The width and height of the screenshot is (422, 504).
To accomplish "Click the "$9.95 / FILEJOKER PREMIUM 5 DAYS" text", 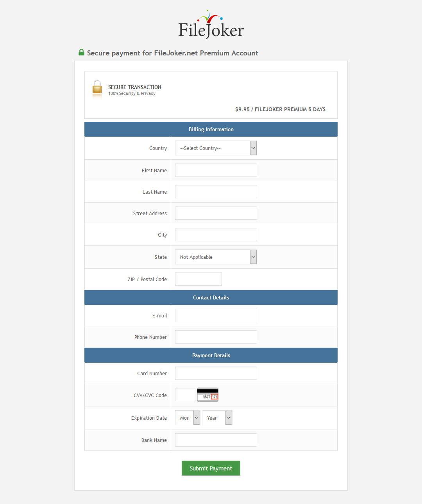I will tap(280, 109).
